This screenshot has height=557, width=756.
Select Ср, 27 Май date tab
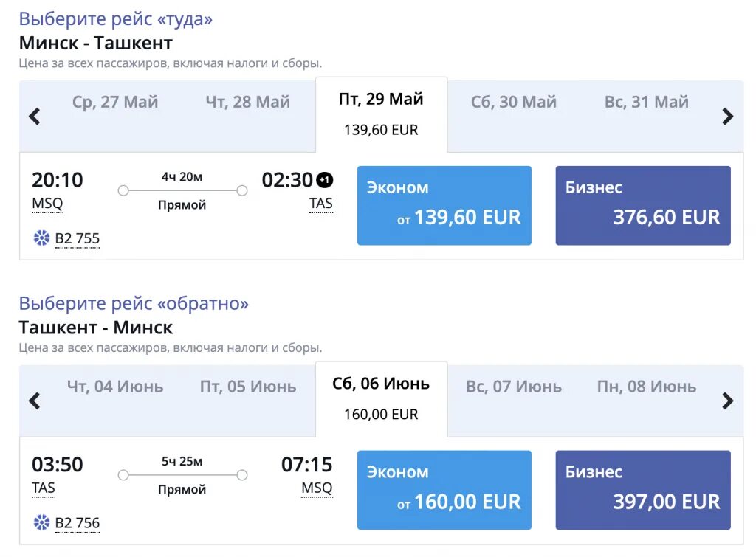click(x=115, y=103)
